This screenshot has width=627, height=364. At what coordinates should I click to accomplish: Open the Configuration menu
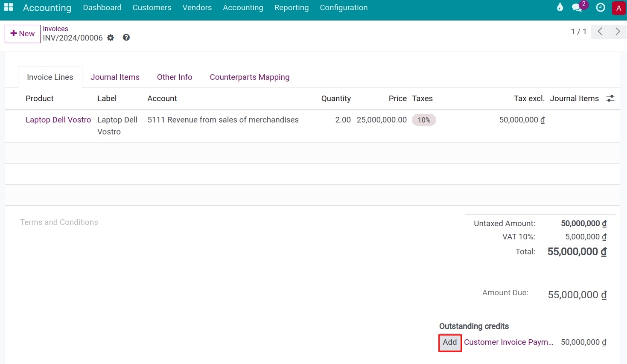pos(344,8)
